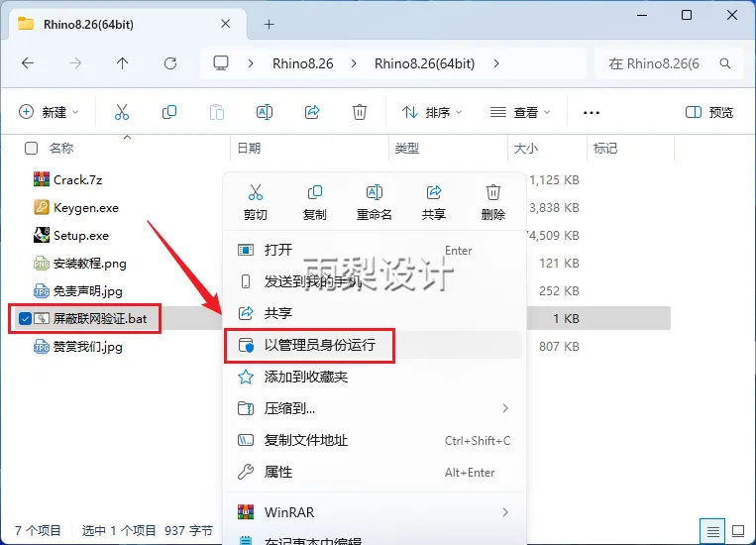
Task: Select the Keygen.exe file
Action: point(76,208)
